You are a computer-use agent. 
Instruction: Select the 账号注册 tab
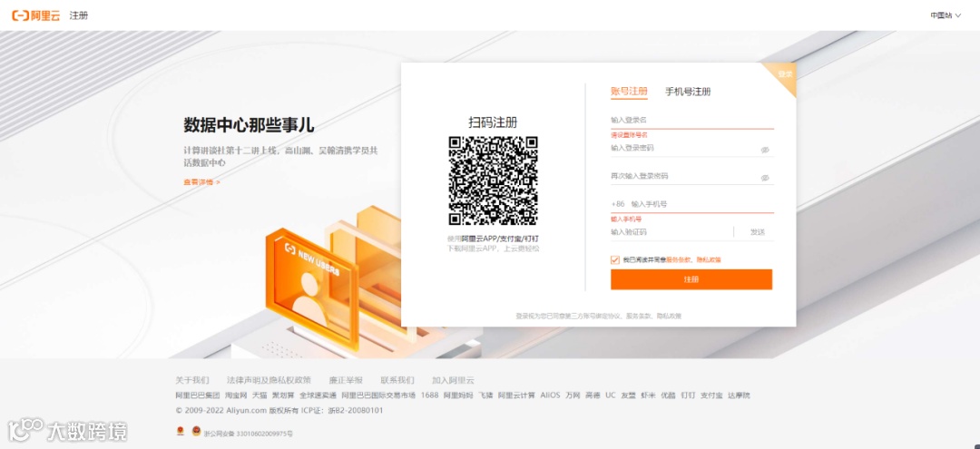point(629,92)
